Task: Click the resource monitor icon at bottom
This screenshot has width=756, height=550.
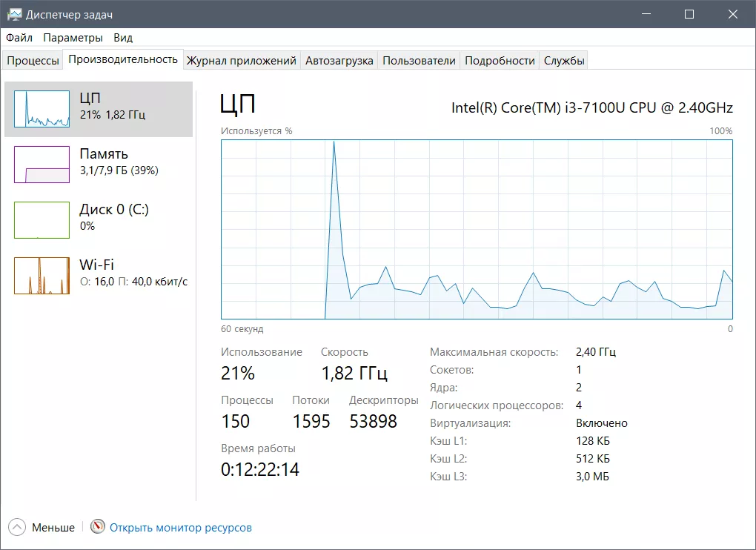Action: [x=97, y=526]
